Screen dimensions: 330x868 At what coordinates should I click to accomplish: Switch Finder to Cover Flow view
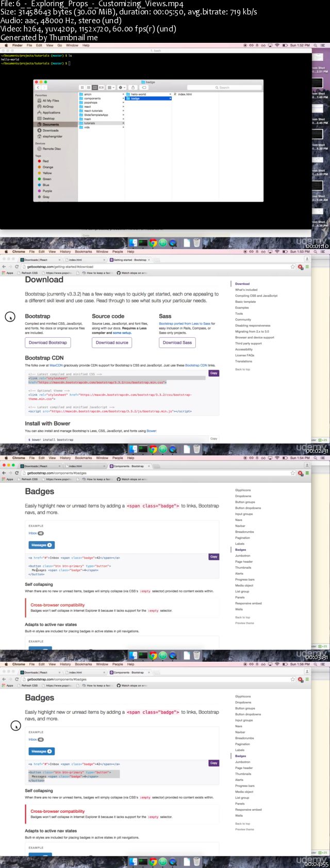click(101, 87)
